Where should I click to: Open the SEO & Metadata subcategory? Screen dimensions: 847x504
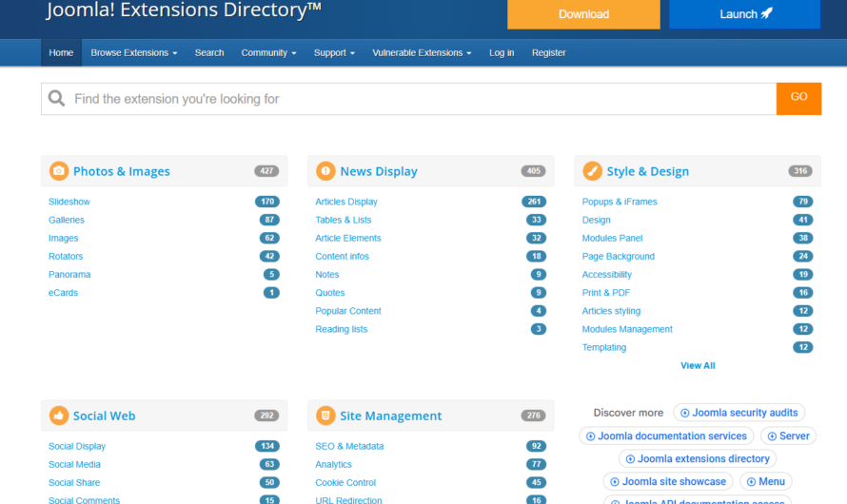[349, 446]
